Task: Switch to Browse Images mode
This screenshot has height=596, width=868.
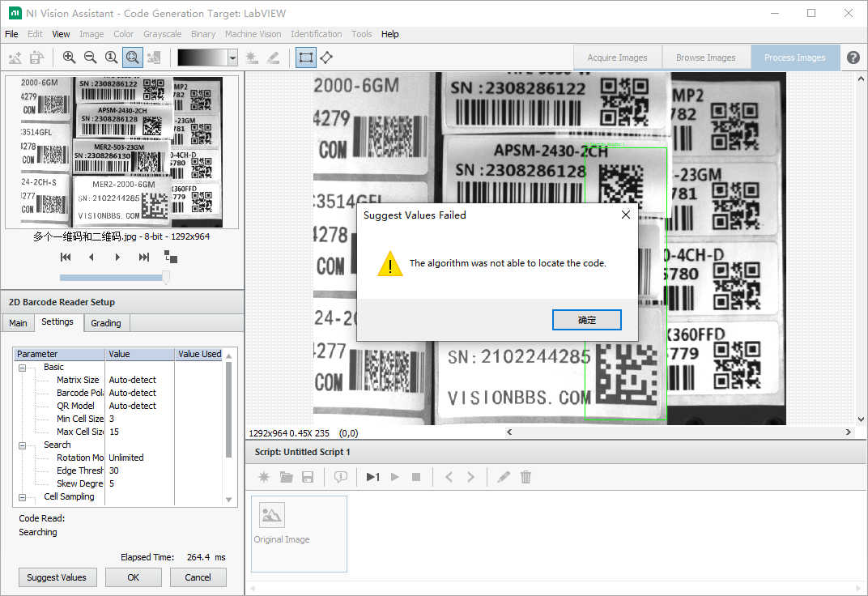Action: pos(706,57)
